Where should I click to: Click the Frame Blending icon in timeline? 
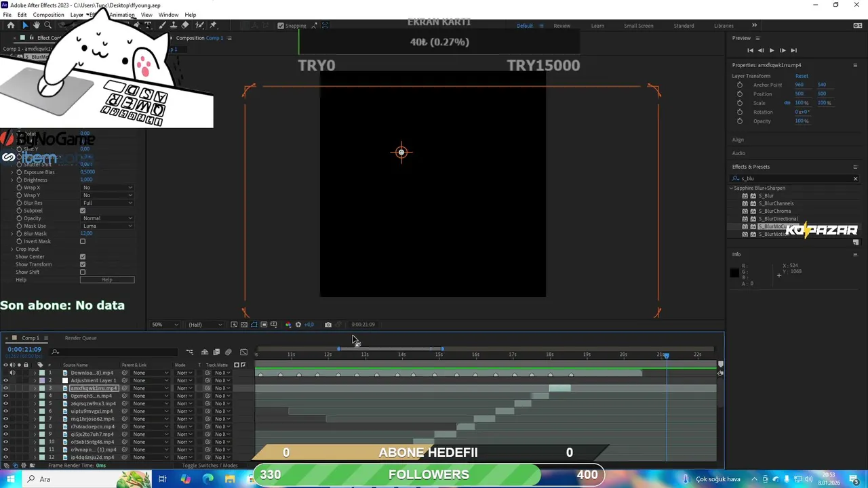pos(216,352)
